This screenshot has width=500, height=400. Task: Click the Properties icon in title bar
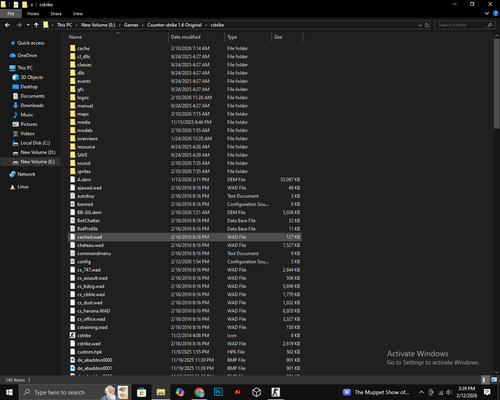[x=16, y=5]
